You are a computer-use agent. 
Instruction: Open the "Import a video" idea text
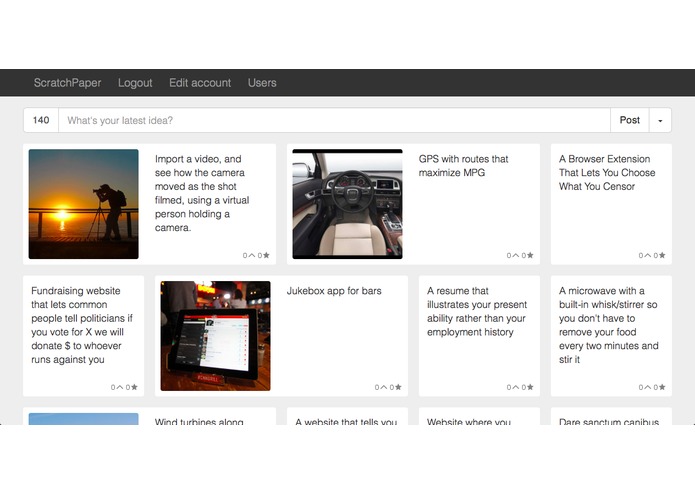click(202, 193)
